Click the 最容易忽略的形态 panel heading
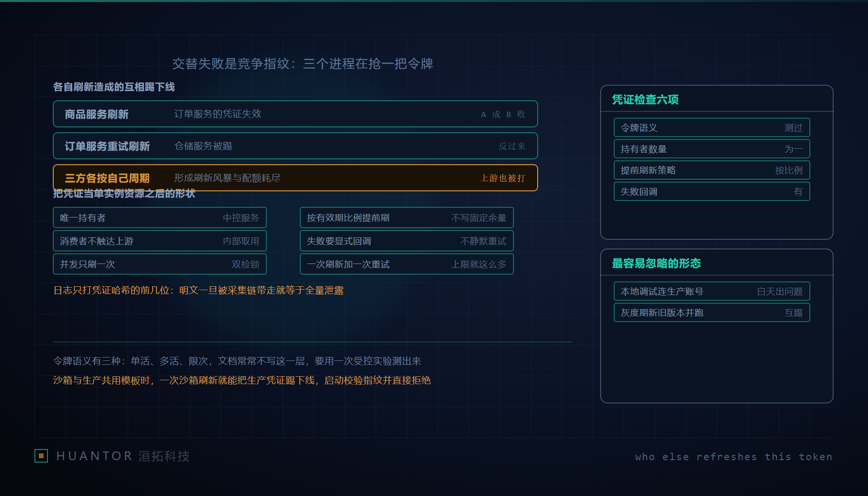The height and width of the screenshot is (496, 868). (x=656, y=263)
